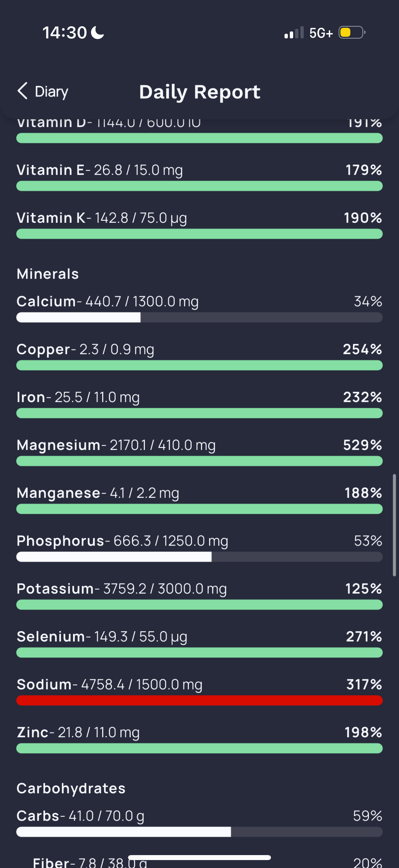Select the Calcium progress bar
The height and width of the screenshot is (868, 399).
point(199,317)
